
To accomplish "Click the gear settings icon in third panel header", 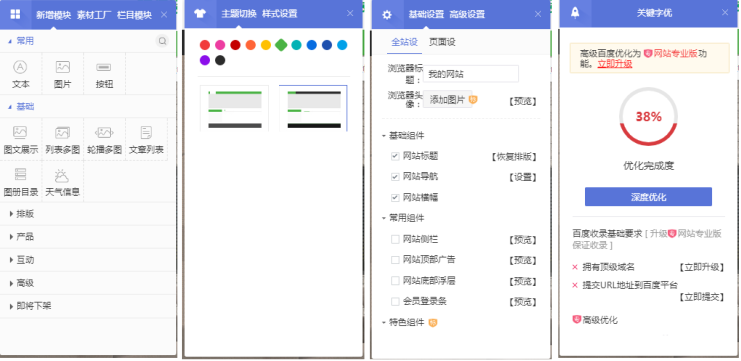I will (x=387, y=15).
